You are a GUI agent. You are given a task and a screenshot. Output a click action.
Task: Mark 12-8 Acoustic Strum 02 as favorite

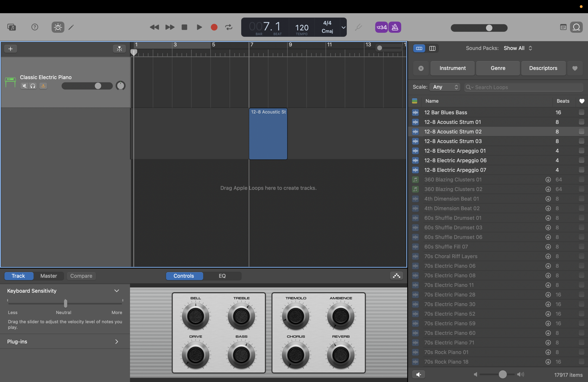[x=581, y=131]
